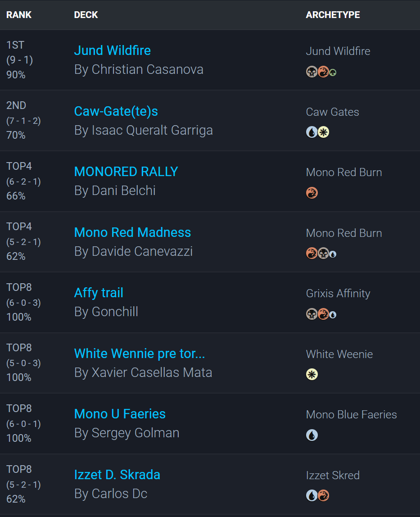This screenshot has width=420, height=517.
Task: Open the Izzet D. Skrada deck
Action: (117, 475)
